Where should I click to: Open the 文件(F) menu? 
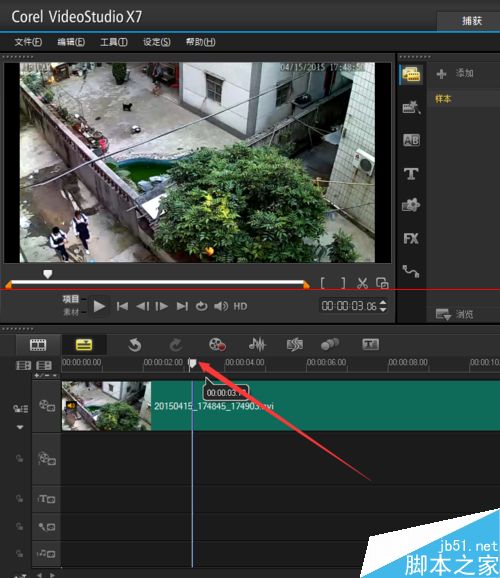tap(28, 42)
